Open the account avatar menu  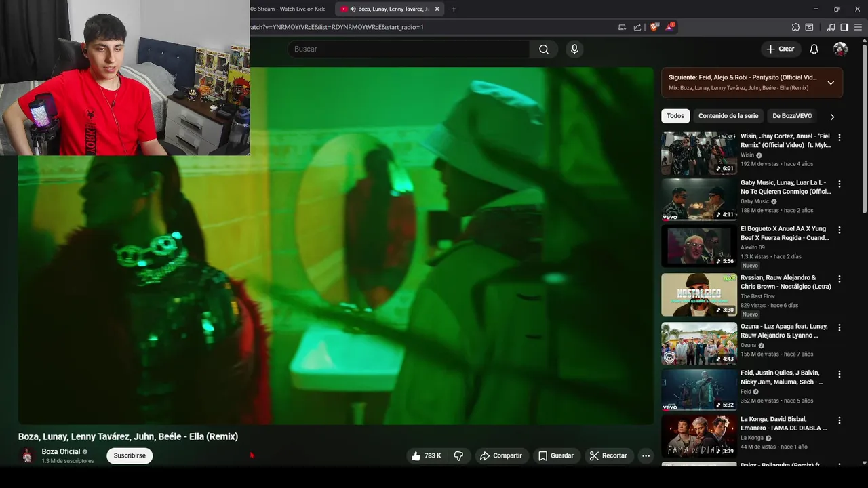840,49
